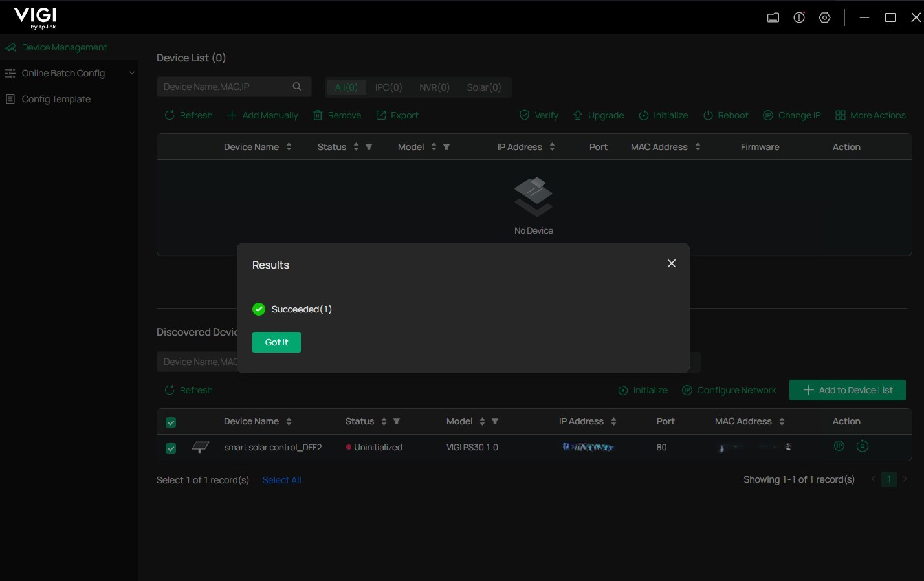Click smart solar control_DFF2 device name
The height and width of the screenshot is (581, 924).
(x=273, y=447)
